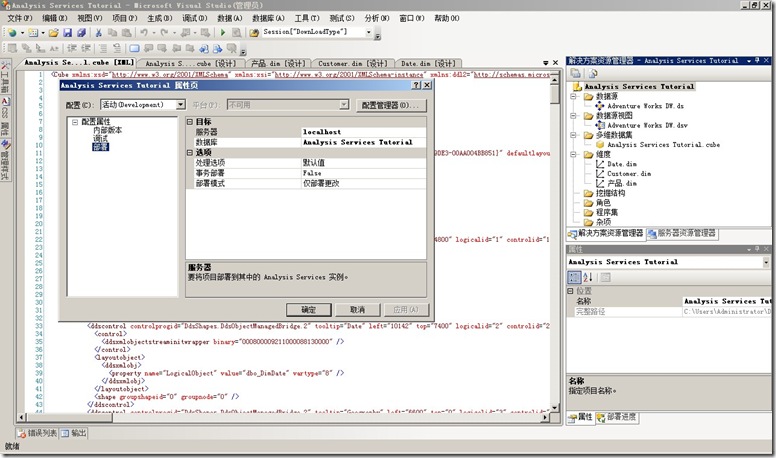Image resolution: width=776 pixels, height=458 pixels.
Task: Open the Session["DownLoadType"] find dropdown
Action: (369, 32)
